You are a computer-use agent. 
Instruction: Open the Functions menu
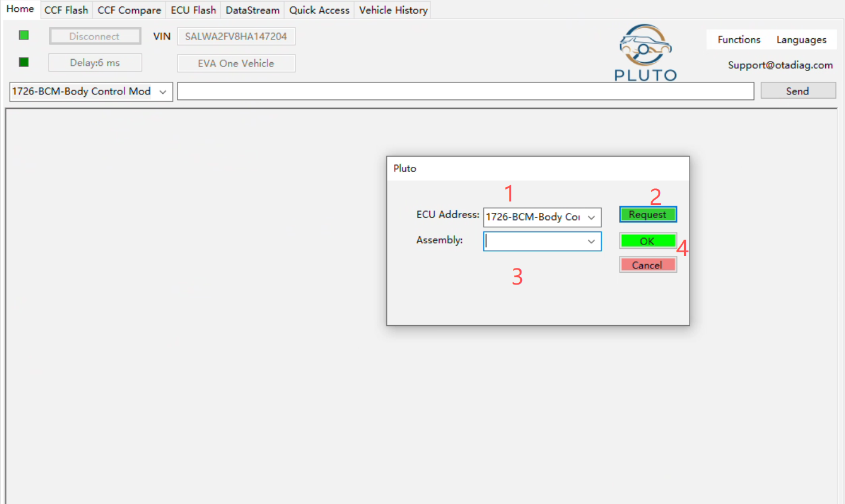[739, 39]
